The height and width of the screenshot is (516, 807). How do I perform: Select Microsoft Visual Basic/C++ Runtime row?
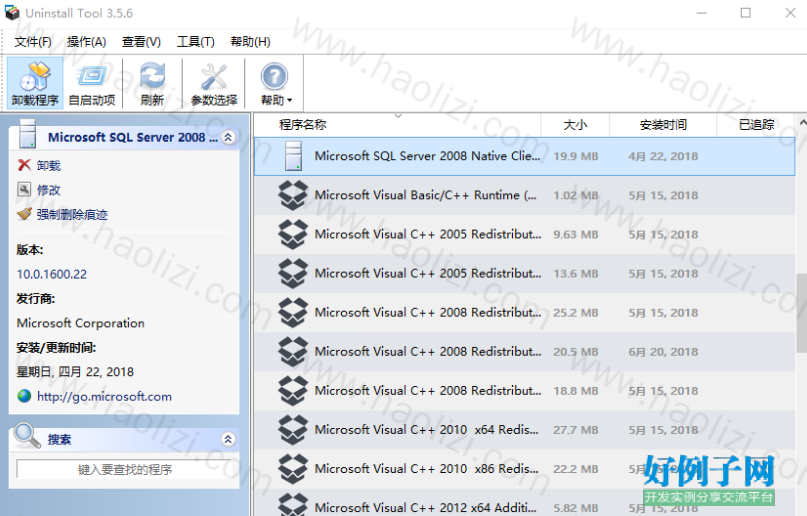tap(524, 195)
